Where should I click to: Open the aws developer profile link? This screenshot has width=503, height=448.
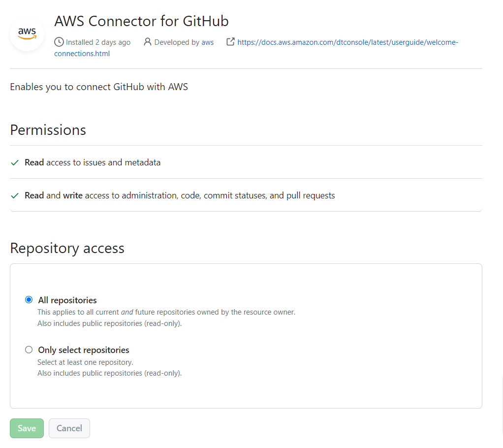pyautogui.click(x=208, y=42)
